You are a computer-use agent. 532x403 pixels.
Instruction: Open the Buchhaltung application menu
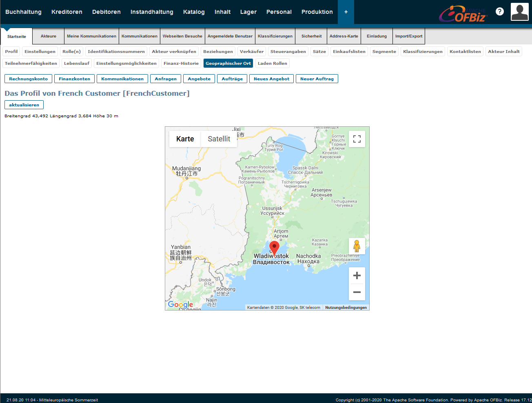point(23,12)
